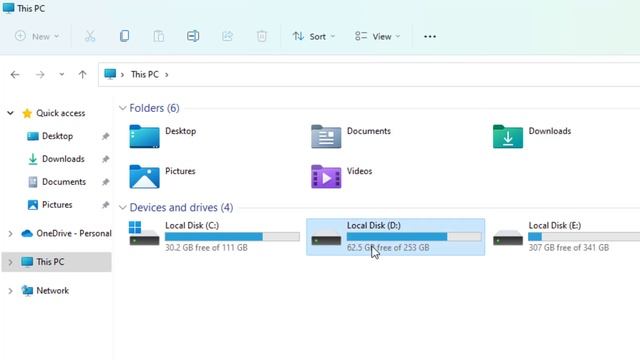Click the Devices and drives (4) header text

(x=181, y=208)
